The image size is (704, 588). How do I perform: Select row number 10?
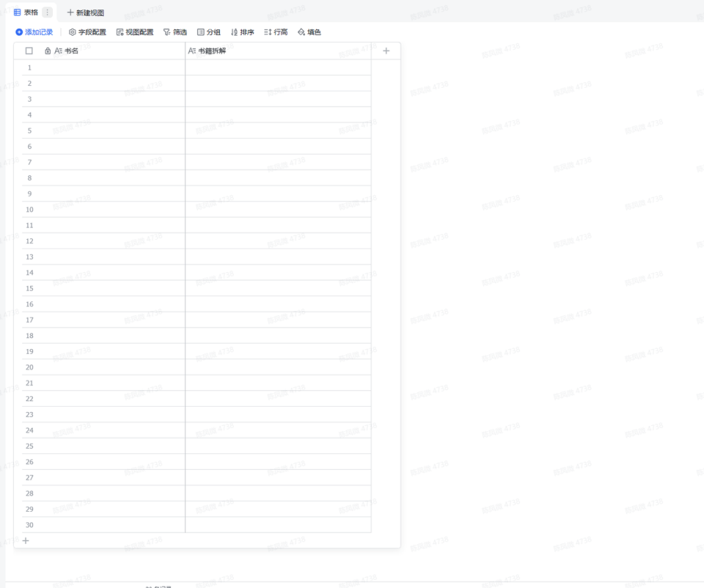30,210
